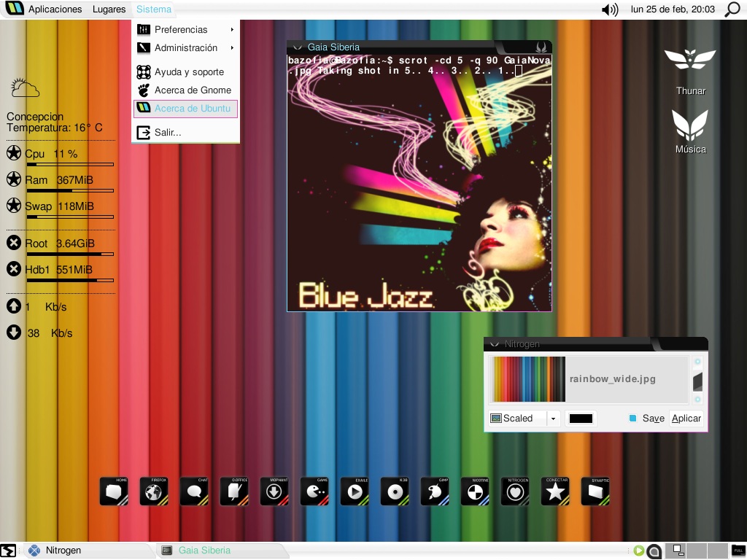Choose Acerca de Gnome

click(186, 90)
